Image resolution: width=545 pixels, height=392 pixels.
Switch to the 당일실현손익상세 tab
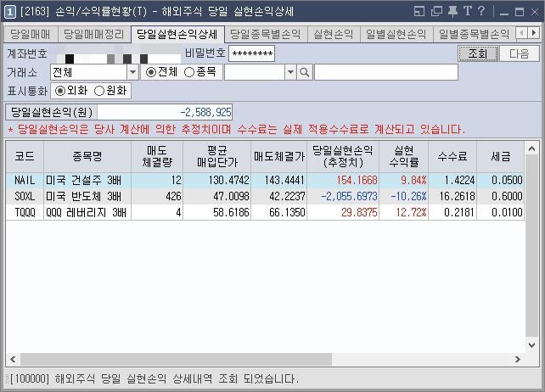(177, 35)
